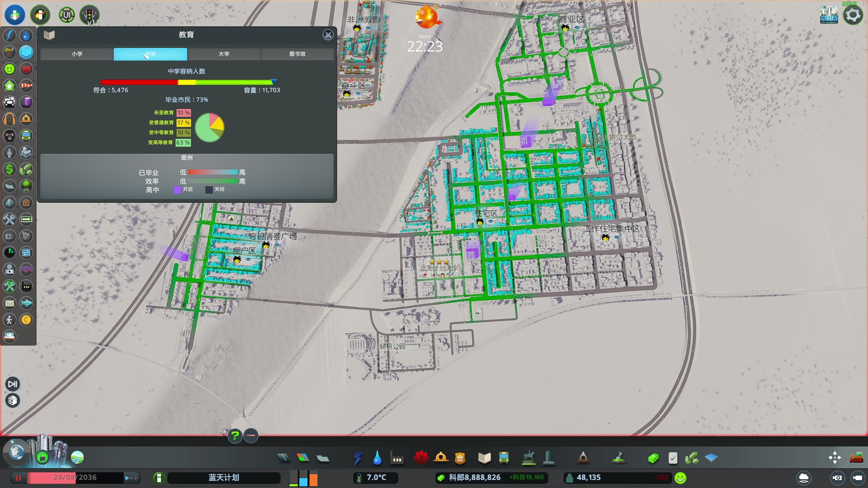Image resolution: width=868 pixels, height=488 pixels.
Task: Click the city name 蓝天计划 button
Action: [224, 478]
